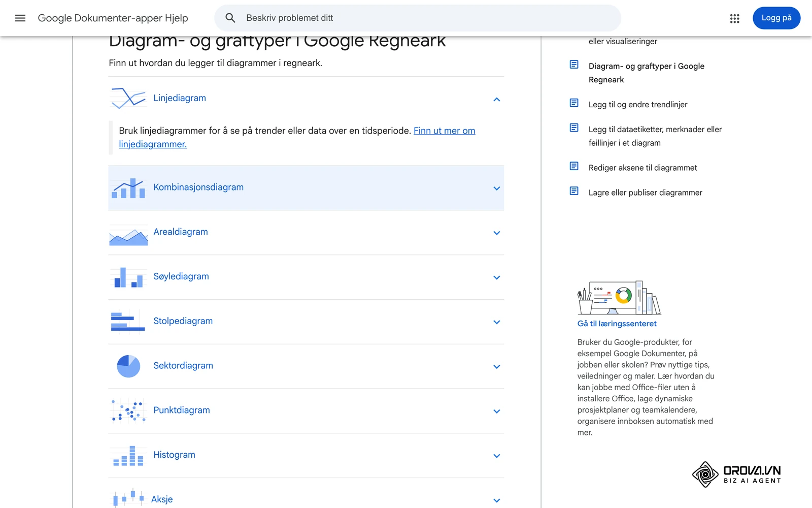This screenshot has width=812, height=508.
Task: Click article icon beside Lagre eller publiser diagrammer
Action: coord(574,191)
